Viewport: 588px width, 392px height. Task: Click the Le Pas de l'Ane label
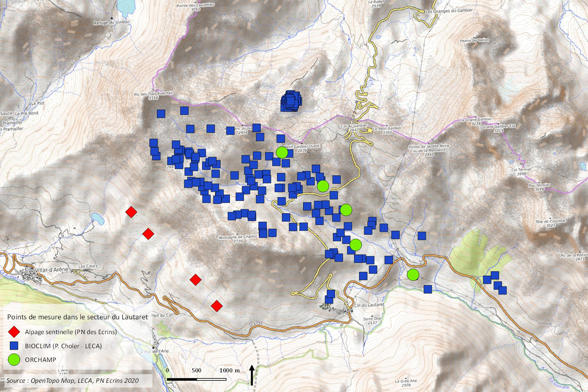pyautogui.click(x=154, y=351)
